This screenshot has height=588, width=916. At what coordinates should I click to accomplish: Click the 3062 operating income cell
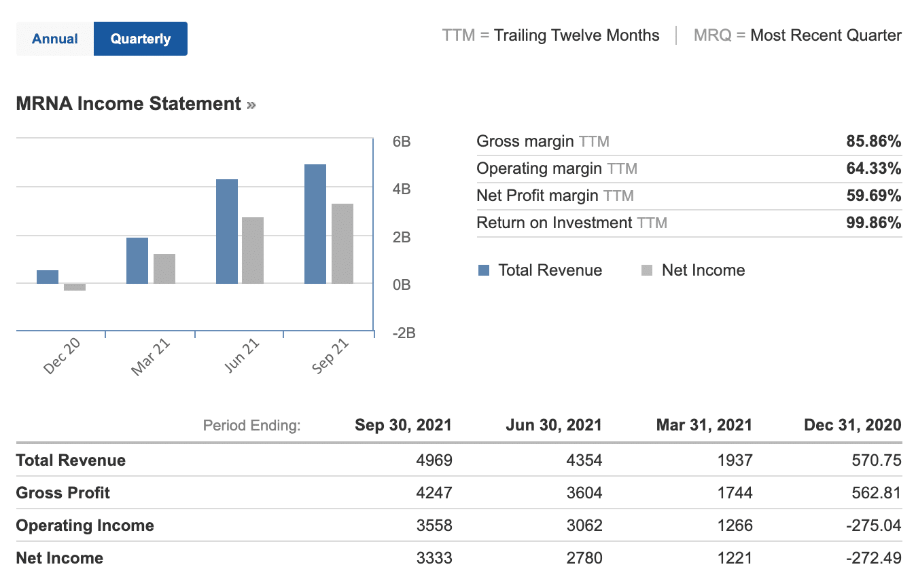coord(584,526)
